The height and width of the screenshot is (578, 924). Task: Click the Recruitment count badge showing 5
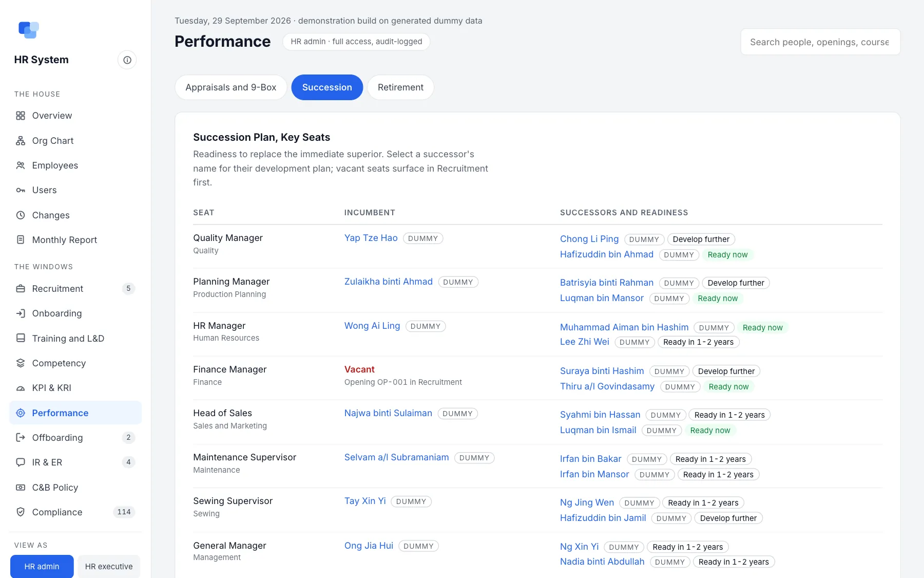[128, 289]
